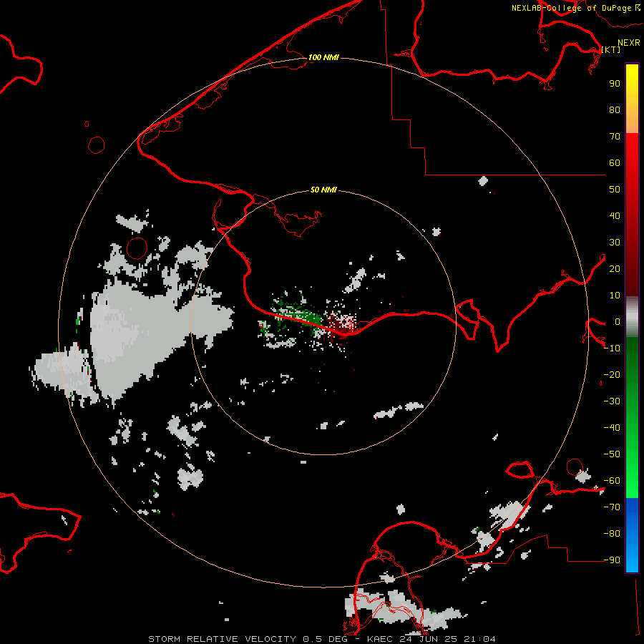The height and width of the screenshot is (644, 644).
Task: Click the positive 80 value on velocity scale
Action: (x=615, y=109)
